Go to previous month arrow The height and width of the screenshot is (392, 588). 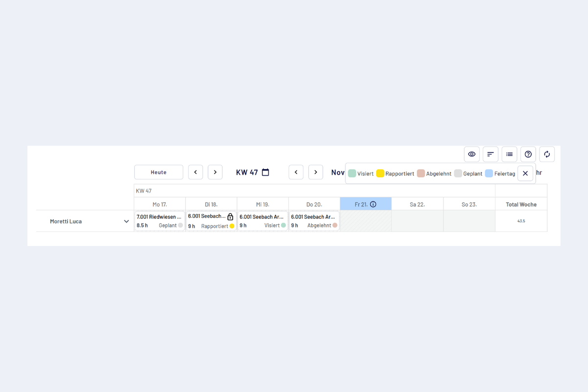pyautogui.click(x=296, y=172)
